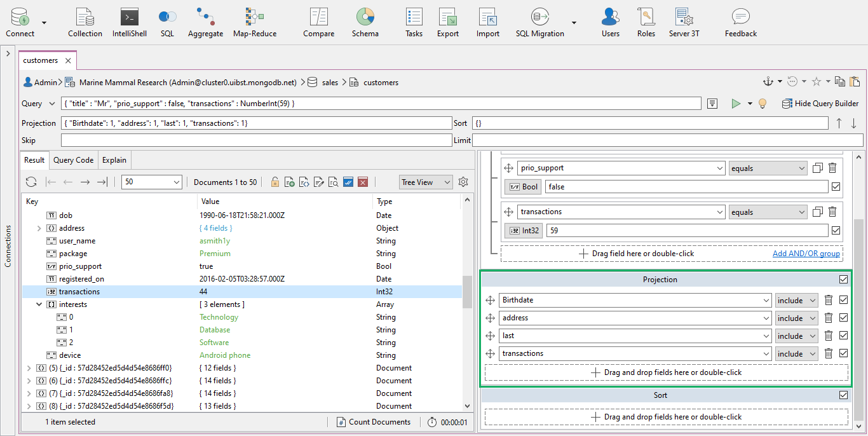
Task: Hide the Query Builder
Action: [x=821, y=103]
